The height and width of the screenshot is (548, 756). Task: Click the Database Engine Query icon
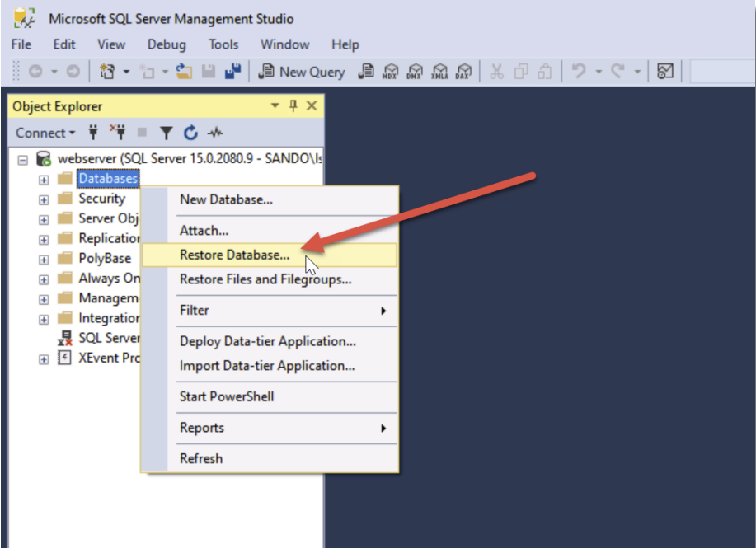(x=366, y=72)
